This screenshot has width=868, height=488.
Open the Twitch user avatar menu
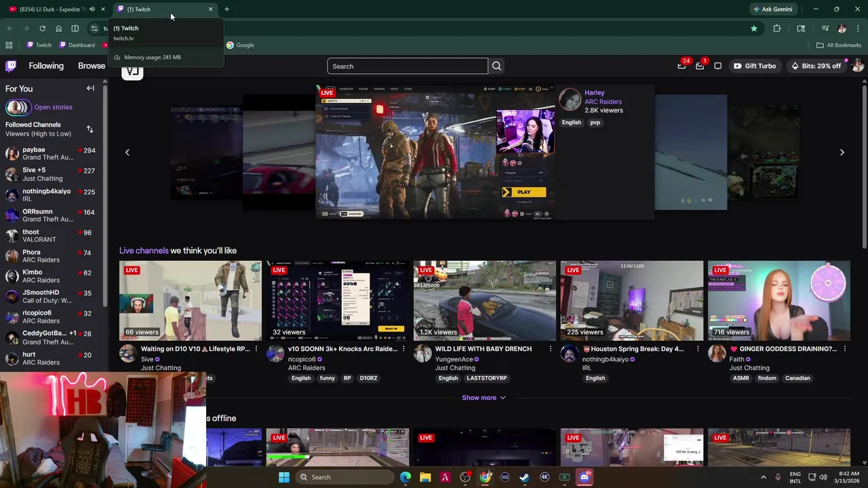click(x=858, y=66)
